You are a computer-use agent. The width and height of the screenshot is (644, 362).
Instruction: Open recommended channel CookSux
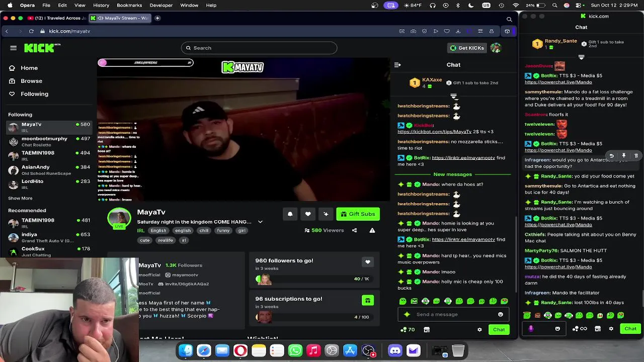tap(49, 251)
